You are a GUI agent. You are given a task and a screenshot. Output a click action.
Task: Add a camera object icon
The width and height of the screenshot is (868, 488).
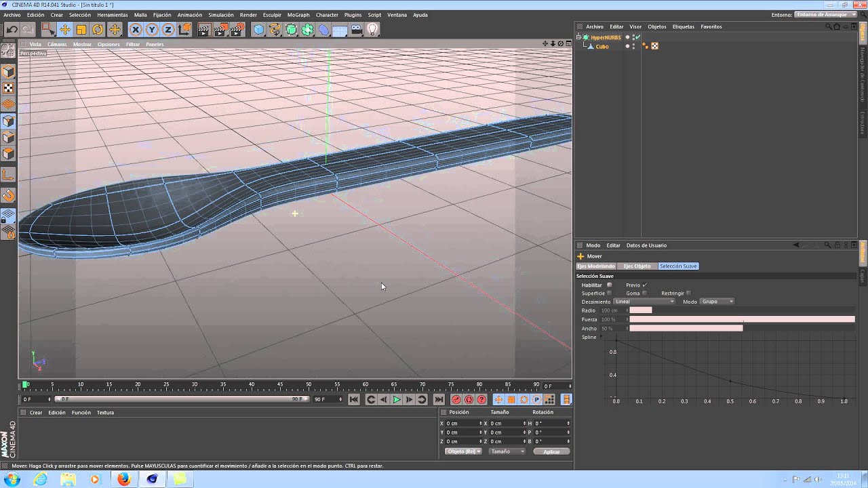click(x=356, y=29)
